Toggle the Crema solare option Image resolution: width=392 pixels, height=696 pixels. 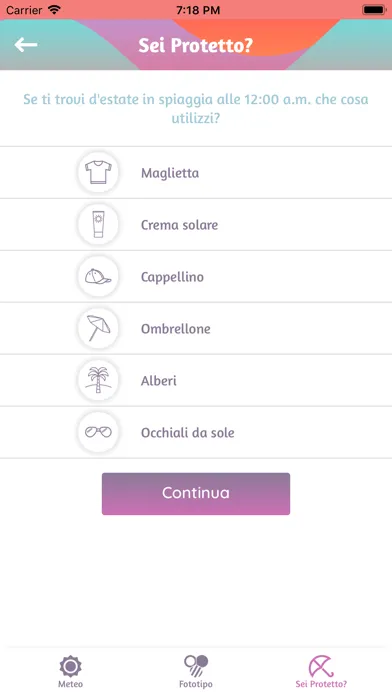(196, 225)
